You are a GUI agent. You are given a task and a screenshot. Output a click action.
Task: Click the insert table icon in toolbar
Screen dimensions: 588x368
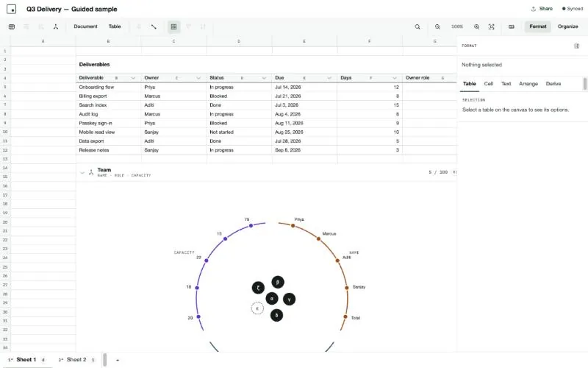tap(12, 26)
